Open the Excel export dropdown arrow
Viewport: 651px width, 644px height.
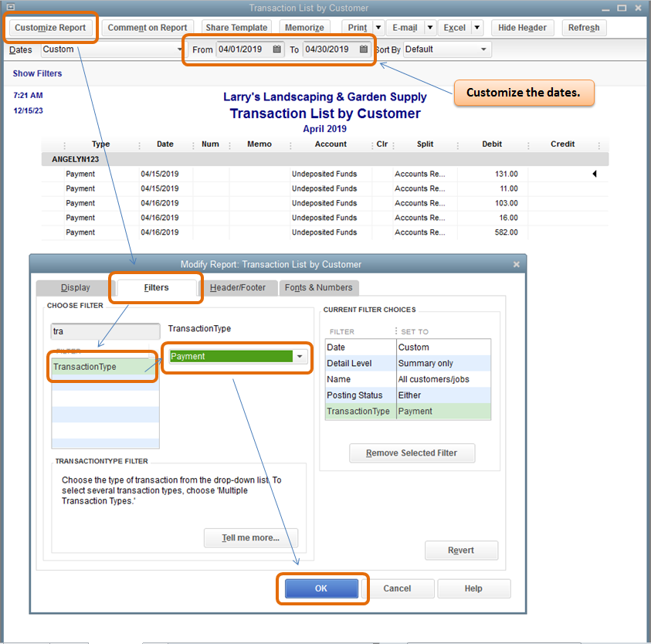tap(477, 28)
